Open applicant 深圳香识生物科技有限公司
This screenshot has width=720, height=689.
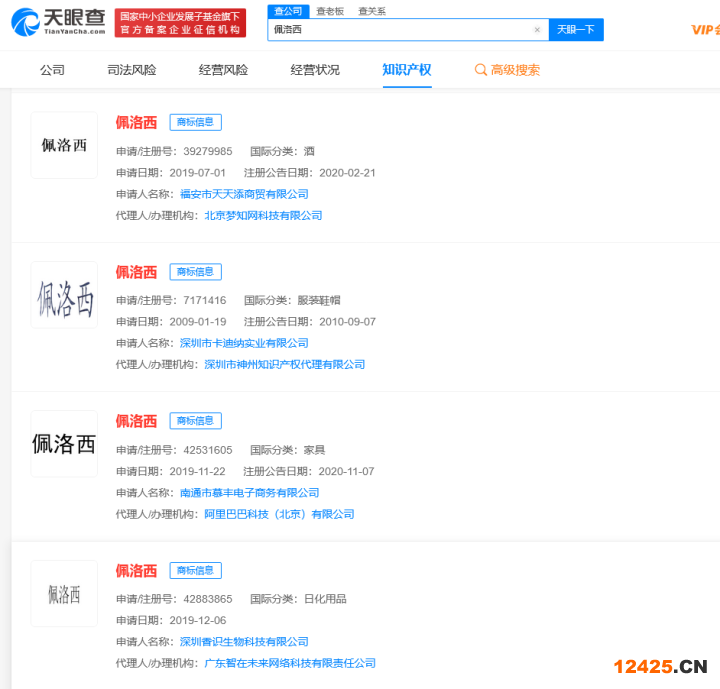tap(244, 642)
